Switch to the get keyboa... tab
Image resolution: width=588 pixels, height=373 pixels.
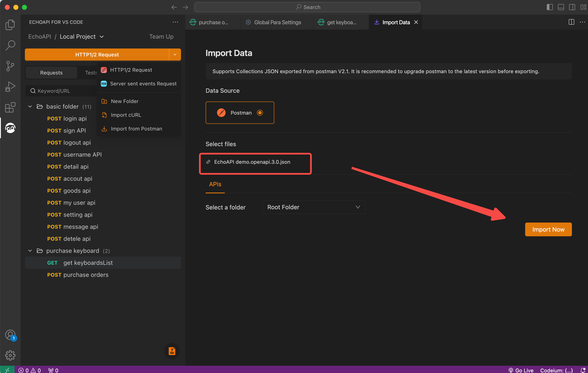[x=341, y=22]
